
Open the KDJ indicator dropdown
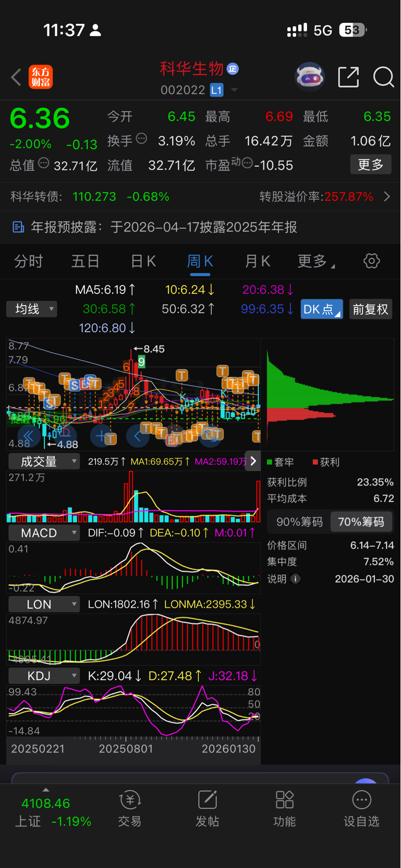(x=44, y=676)
